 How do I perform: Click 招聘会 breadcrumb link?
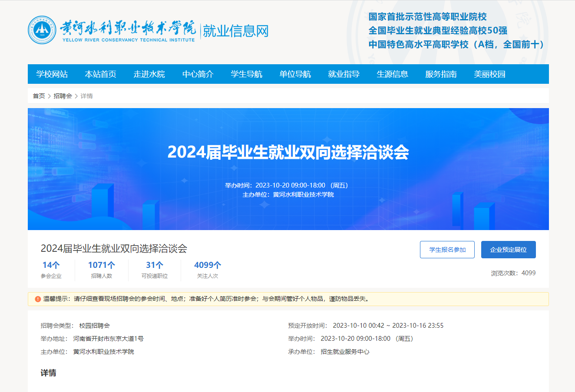click(63, 96)
